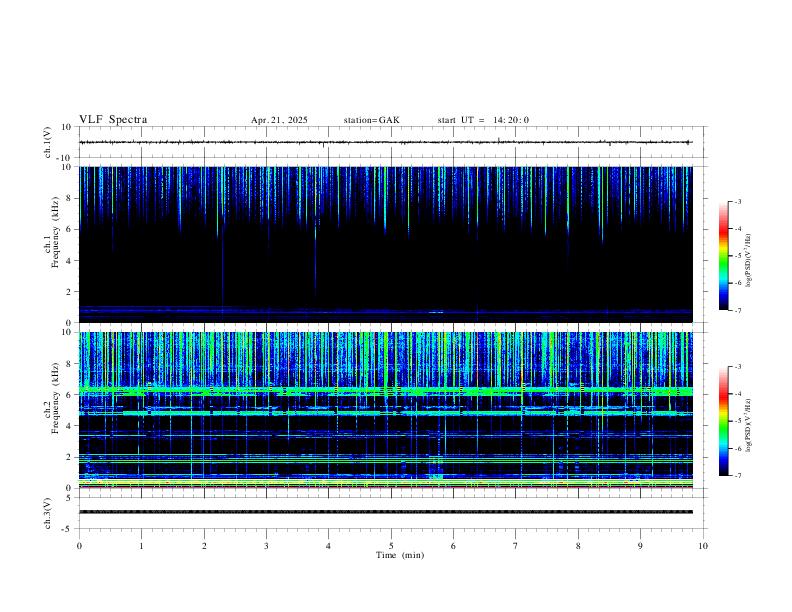This screenshot has height=612, width=792.
Task: Click the date "Apr. 21, 2025"
Action: pyautogui.click(x=279, y=120)
